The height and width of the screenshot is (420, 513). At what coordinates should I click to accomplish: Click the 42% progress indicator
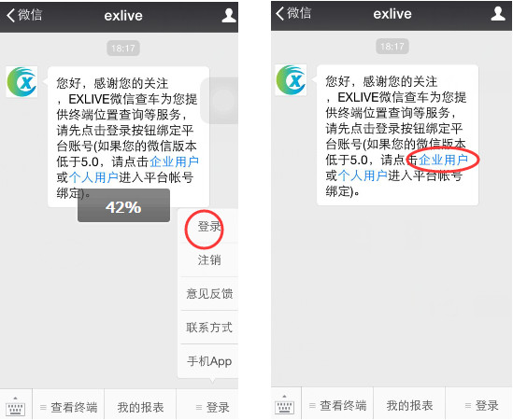pyautogui.click(x=123, y=206)
